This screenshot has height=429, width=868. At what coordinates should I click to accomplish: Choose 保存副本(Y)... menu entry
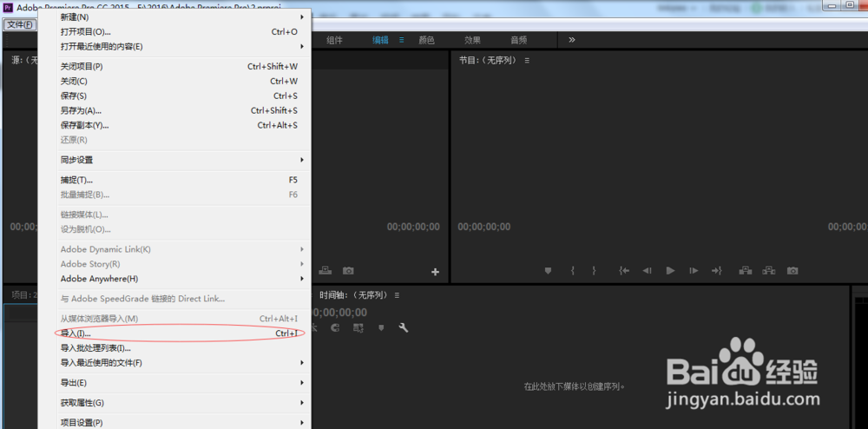(175, 125)
